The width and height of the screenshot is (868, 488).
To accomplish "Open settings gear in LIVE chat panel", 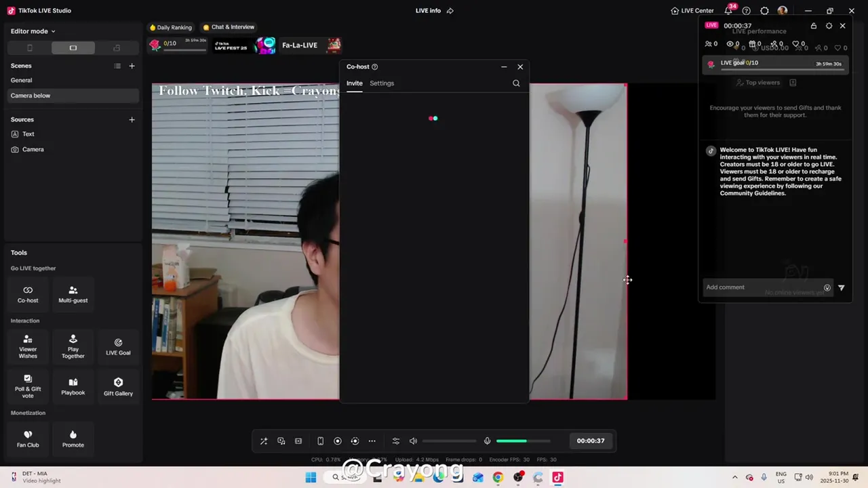I will pyautogui.click(x=829, y=26).
